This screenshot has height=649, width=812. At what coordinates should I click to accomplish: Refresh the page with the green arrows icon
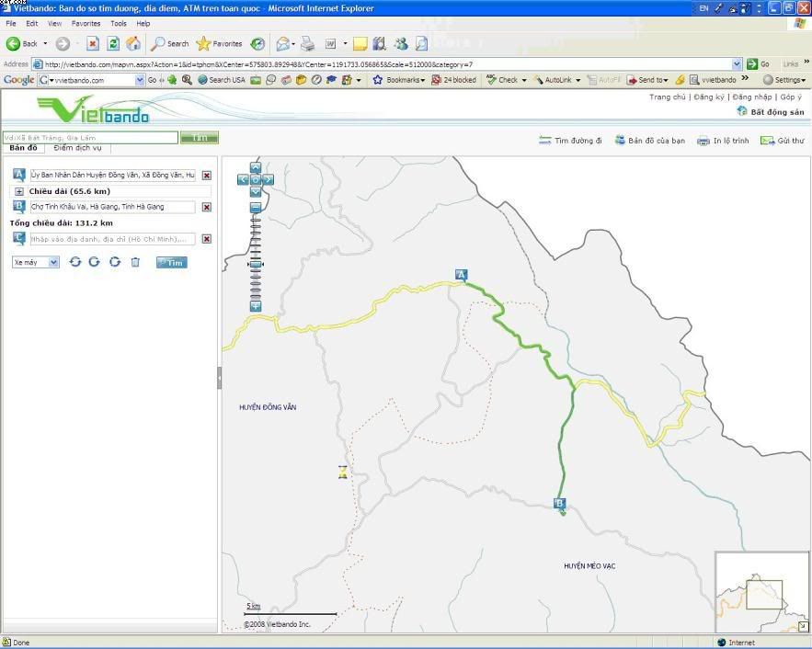pos(113,44)
